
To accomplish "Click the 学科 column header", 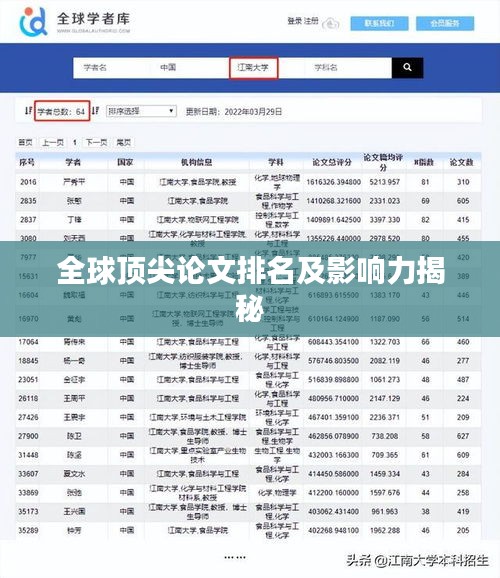I will [276, 162].
